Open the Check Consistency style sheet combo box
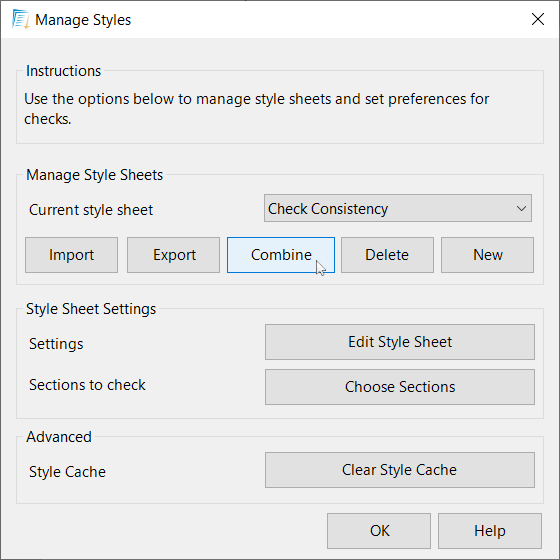 coord(398,208)
